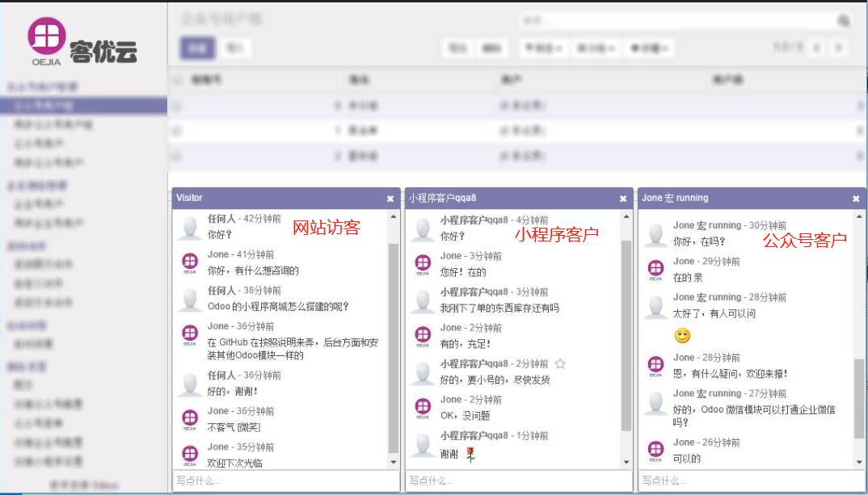Close the 小程序客户qqa8 chat window
Viewport: 868px width, 495px height.
[x=623, y=199]
